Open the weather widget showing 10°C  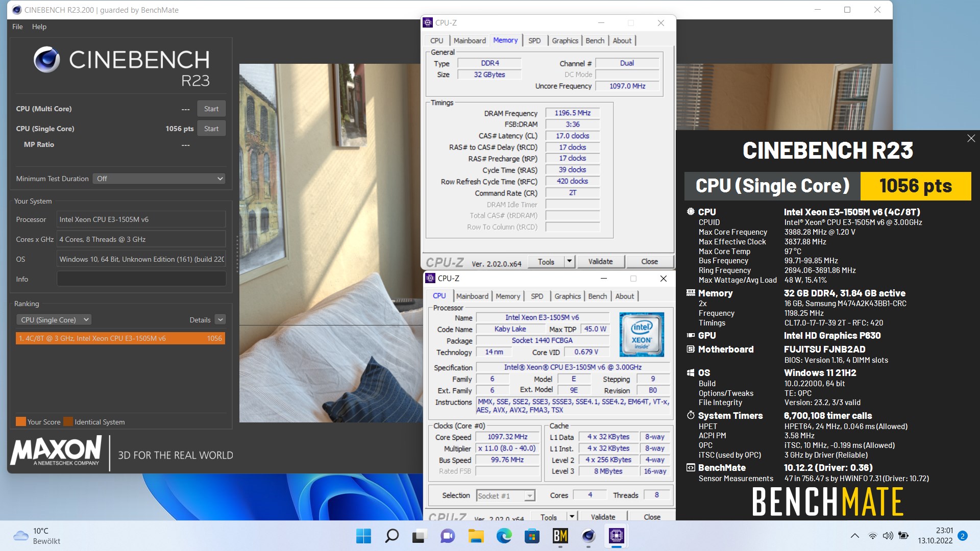(x=37, y=536)
